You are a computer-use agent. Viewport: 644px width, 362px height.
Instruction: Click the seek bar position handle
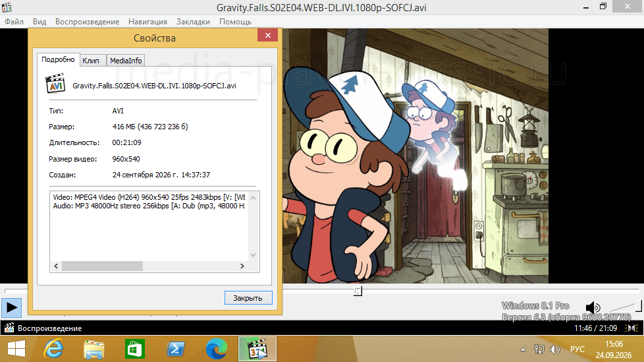coord(358,291)
